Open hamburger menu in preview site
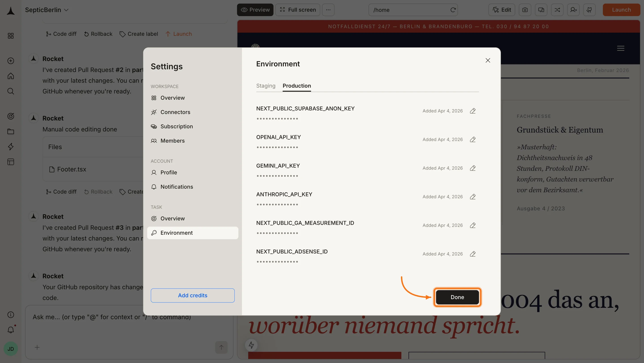This screenshot has height=363, width=644. [x=621, y=48]
